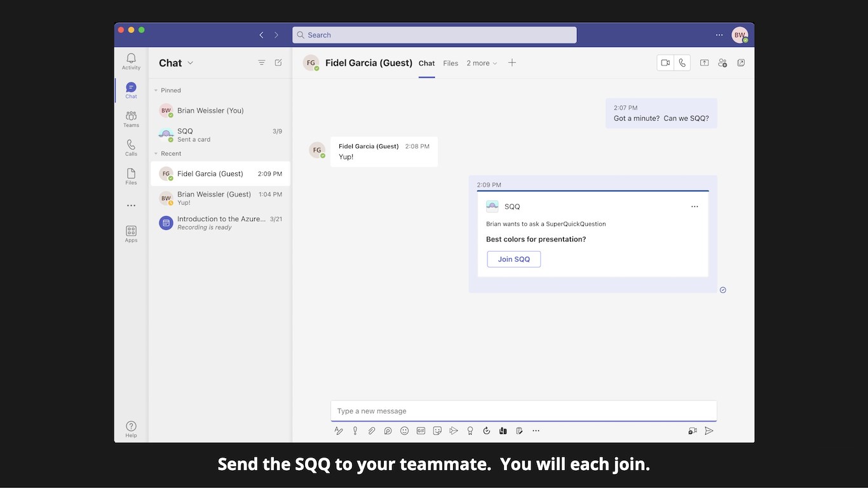The height and width of the screenshot is (488, 868).
Task: Click the message seen status icon
Action: click(723, 290)
